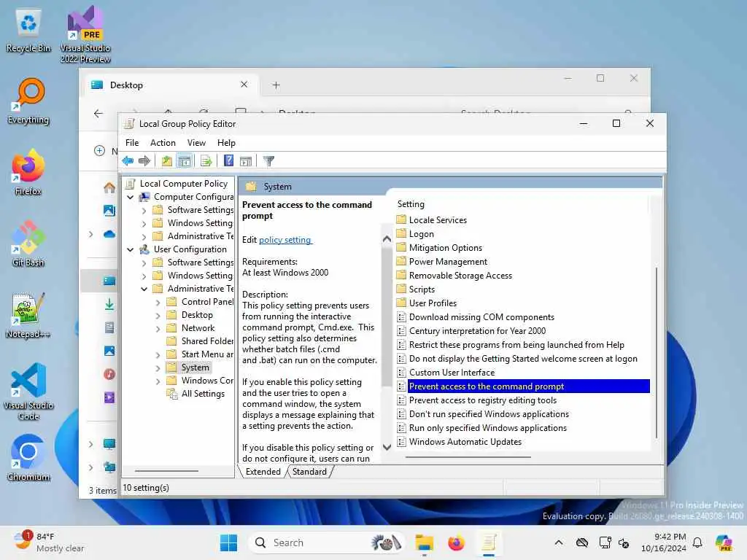
Task: Click the settings list horizontal scrollbar
Action: (468, 457)
